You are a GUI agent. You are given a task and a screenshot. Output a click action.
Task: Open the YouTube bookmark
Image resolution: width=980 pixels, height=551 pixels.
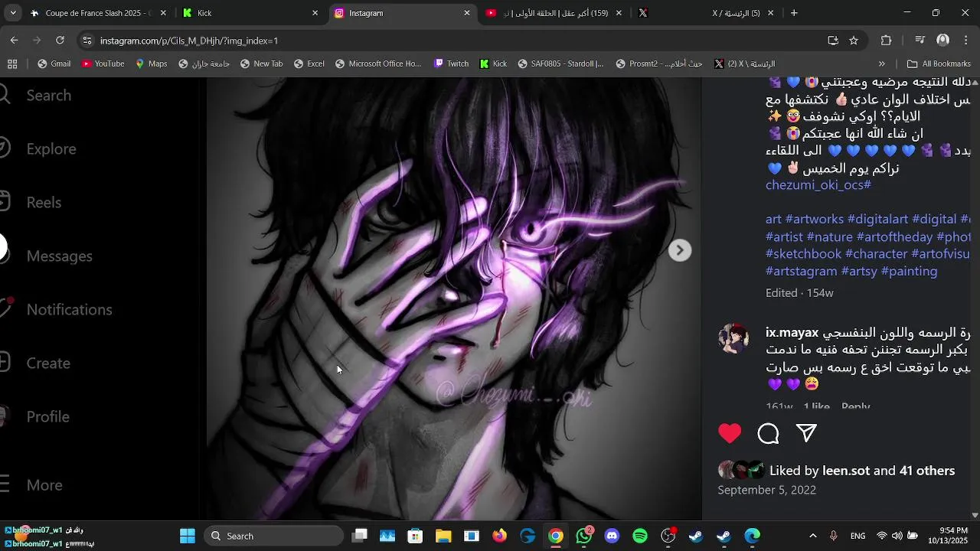[103, 64]
